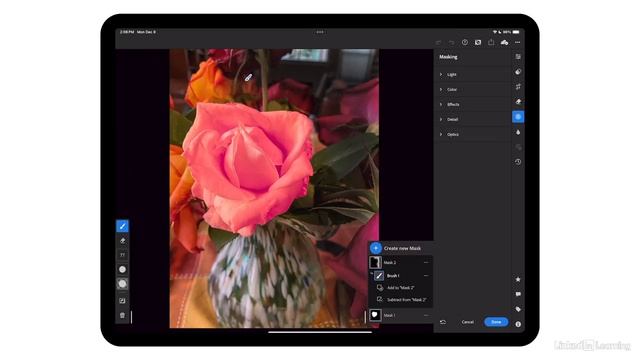Click the blue Create new Mask plus button

point(376,248)
